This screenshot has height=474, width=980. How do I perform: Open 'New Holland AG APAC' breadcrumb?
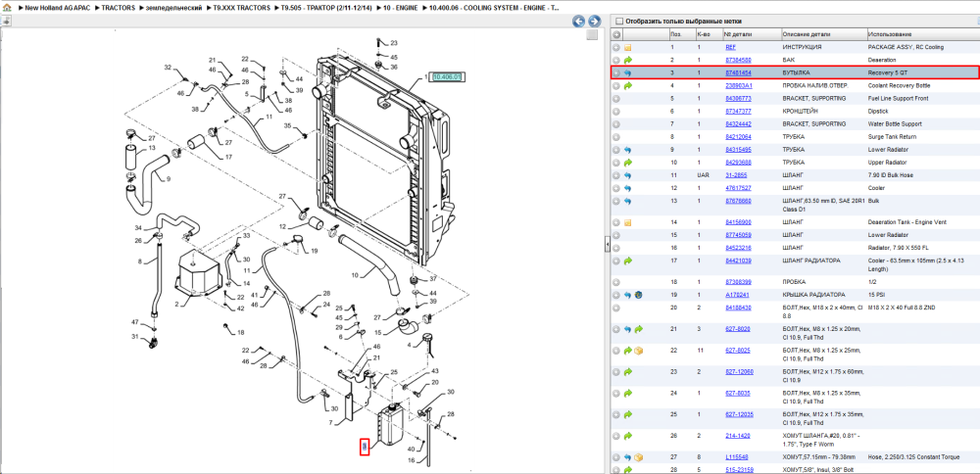coord(56,8)
